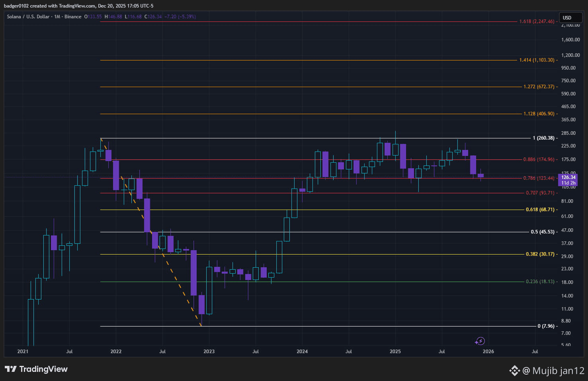Select the high value H146.88 in the legend
The height and width of the screenshot is (381, 588).
pos(113,17)
